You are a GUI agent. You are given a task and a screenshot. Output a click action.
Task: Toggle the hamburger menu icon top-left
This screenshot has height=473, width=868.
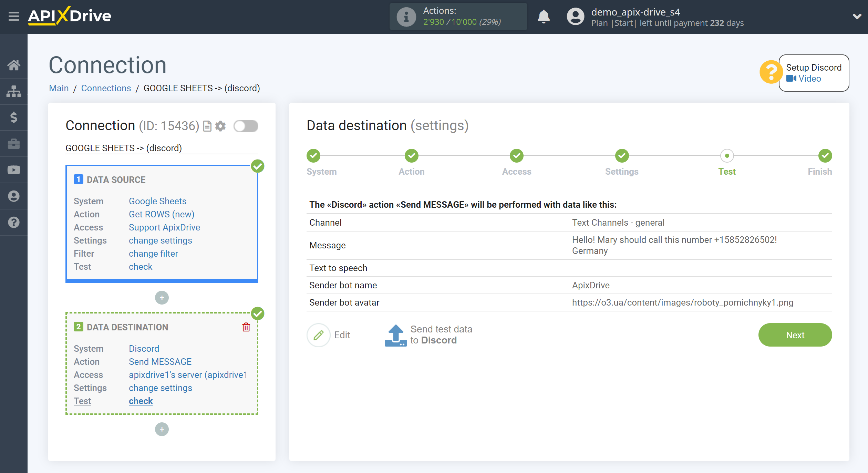(13, 16)
